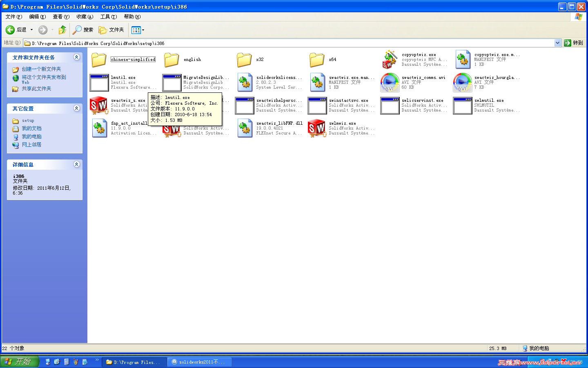Screen dimensions: 588x368
Task: Open 我的文档 from other places
Action: 31,128
